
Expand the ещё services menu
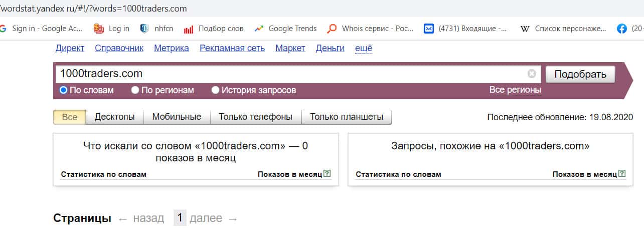[x=364, y=48]
